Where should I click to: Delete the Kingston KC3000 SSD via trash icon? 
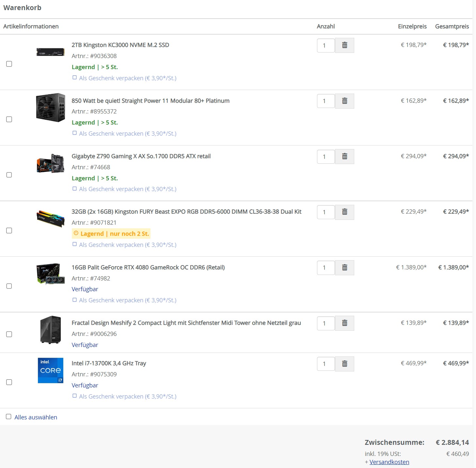point(344,45)
